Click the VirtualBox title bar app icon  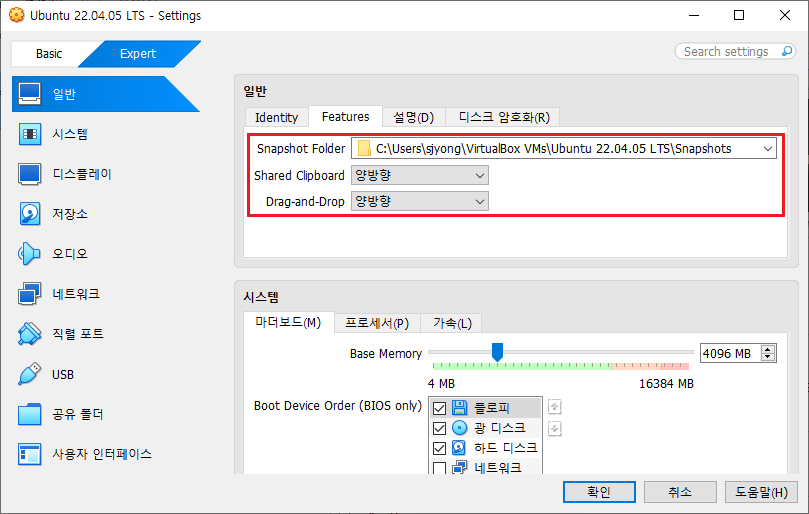(x=17, y=15)
